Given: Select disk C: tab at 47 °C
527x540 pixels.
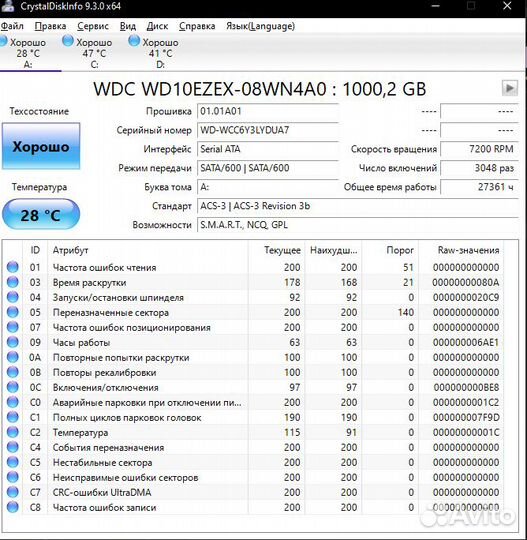Looking at the screenshot, I should tap(94, 53).
